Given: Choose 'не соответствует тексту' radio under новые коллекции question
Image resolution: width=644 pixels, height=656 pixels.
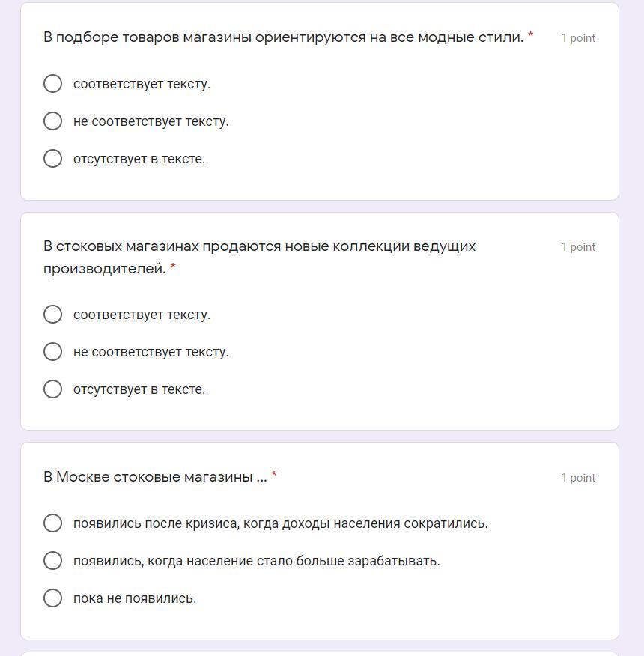Looking at the screenshot, I should [52, 351].
